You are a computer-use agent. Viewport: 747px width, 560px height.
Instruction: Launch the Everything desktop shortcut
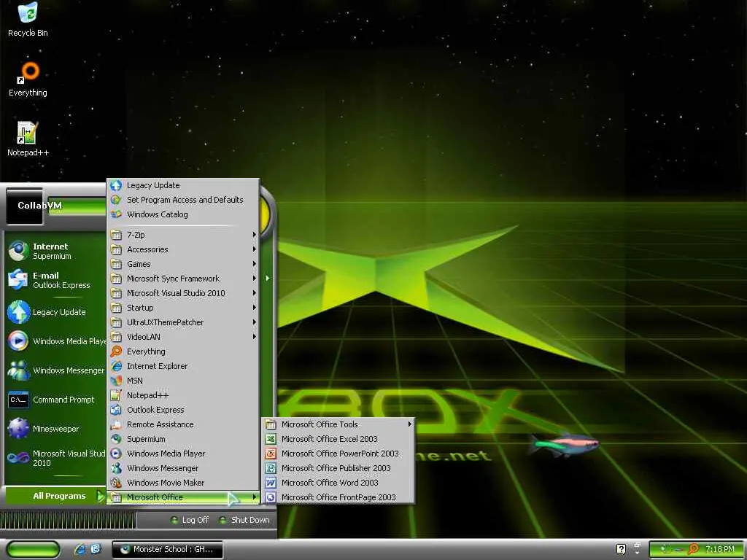click(28, 79)
